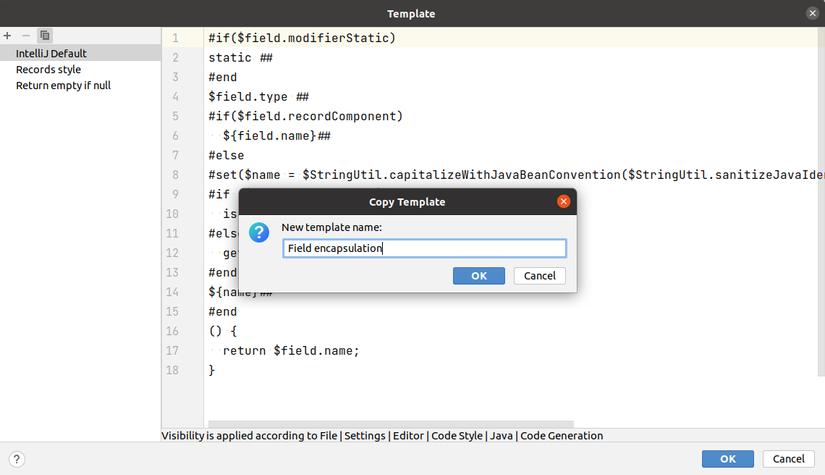Screen dimensions: 825x475
Task: Close the Template window
Action: pyautogui.click(x=811, y=13)
